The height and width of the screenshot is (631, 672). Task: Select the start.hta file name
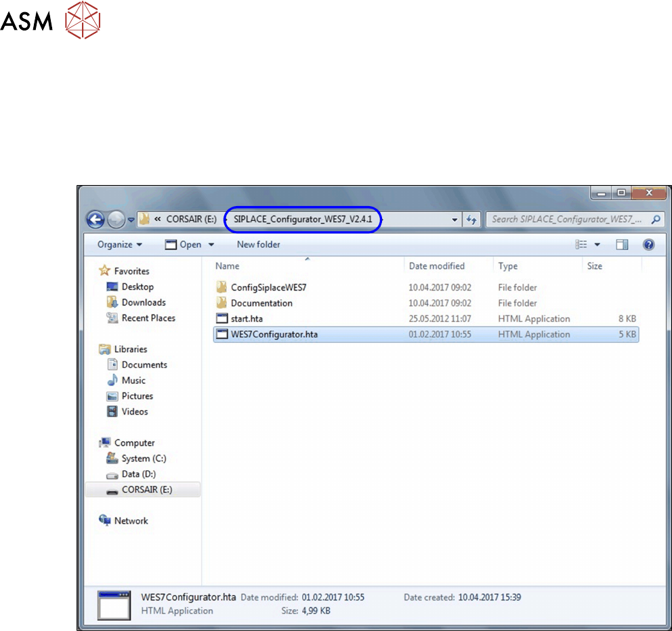click(x=247, y=319)
